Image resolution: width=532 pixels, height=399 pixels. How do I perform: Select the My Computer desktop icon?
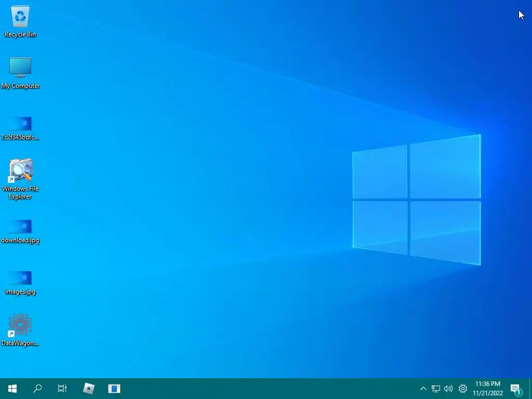point(20,73)
